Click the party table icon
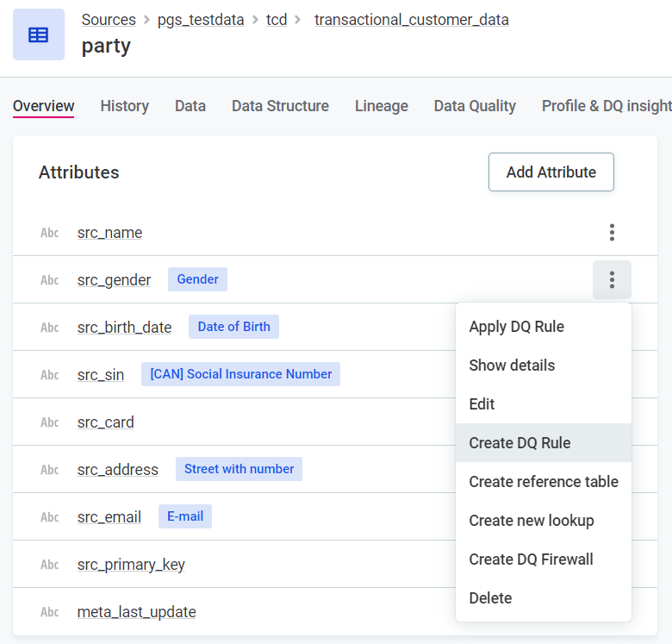The image size is (672, 644). 39,34
